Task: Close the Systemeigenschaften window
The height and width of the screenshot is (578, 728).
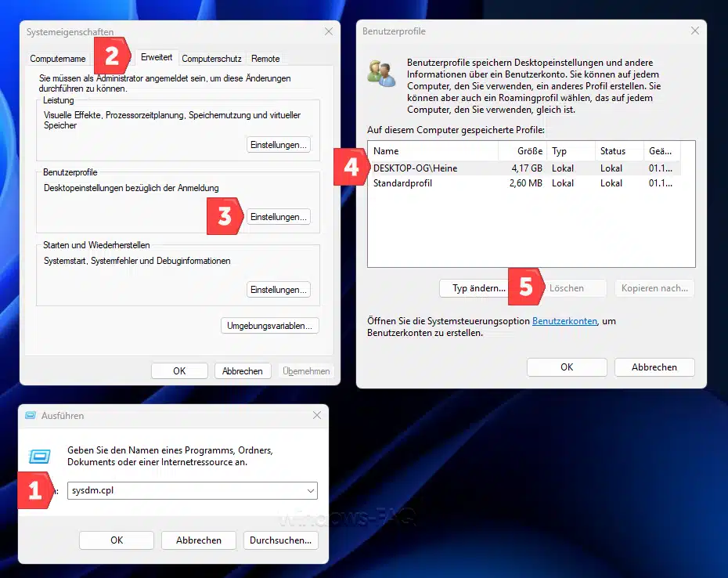Action: coord(328,31)
